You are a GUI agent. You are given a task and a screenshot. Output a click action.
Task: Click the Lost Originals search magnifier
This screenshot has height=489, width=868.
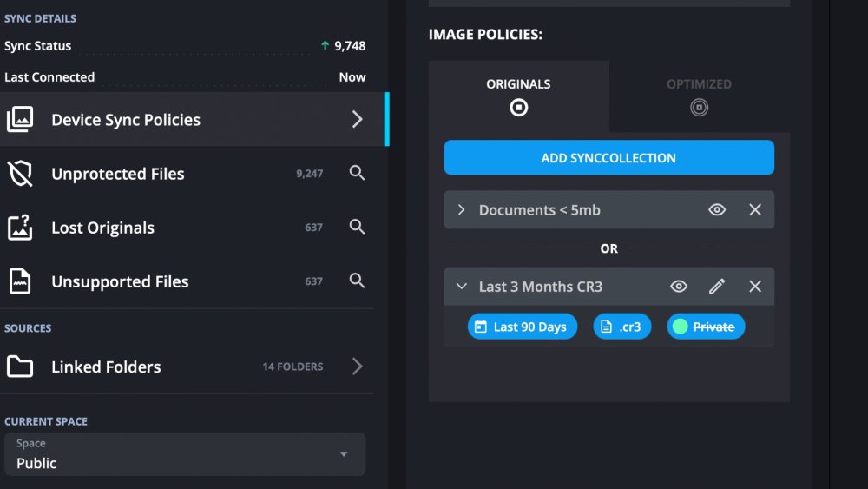pyautogui.click(x=357, y=228)
